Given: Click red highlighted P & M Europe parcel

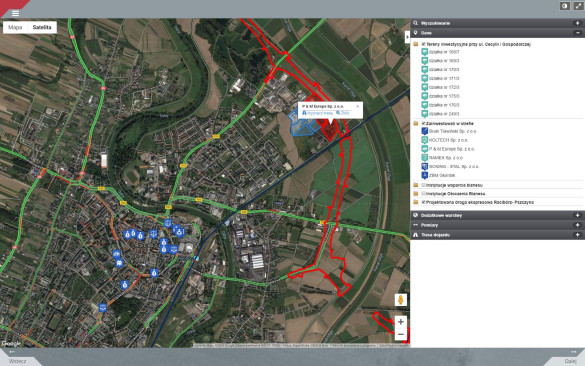Looking at the screenshot, I should coord(329,131).
